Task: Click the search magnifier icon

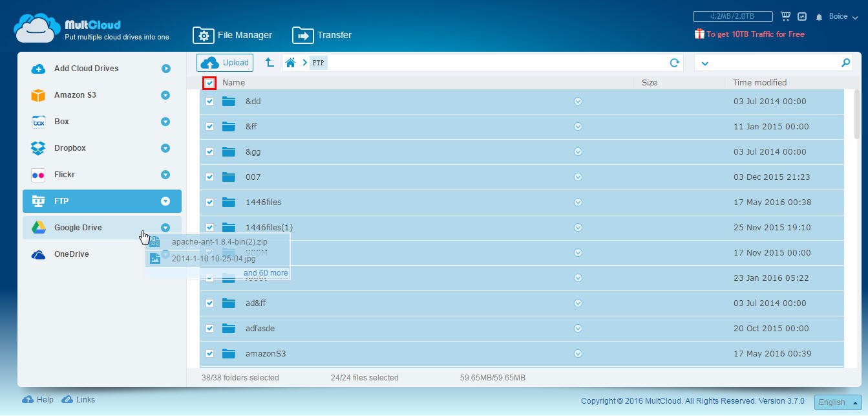Action: 845,63
